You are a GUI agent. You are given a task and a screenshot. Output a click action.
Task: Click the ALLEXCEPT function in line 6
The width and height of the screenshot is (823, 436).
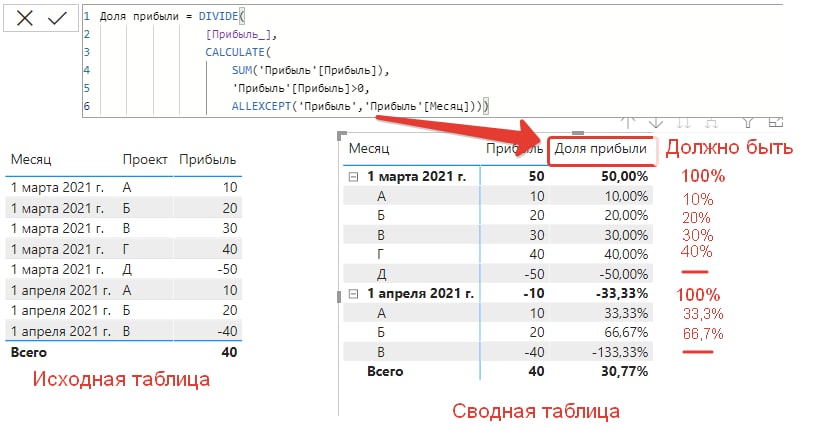pyautogui.click(x=261, y=106)
